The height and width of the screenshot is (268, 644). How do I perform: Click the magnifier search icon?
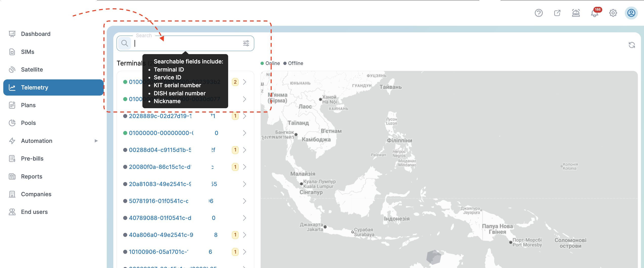[x=124, y=43]
